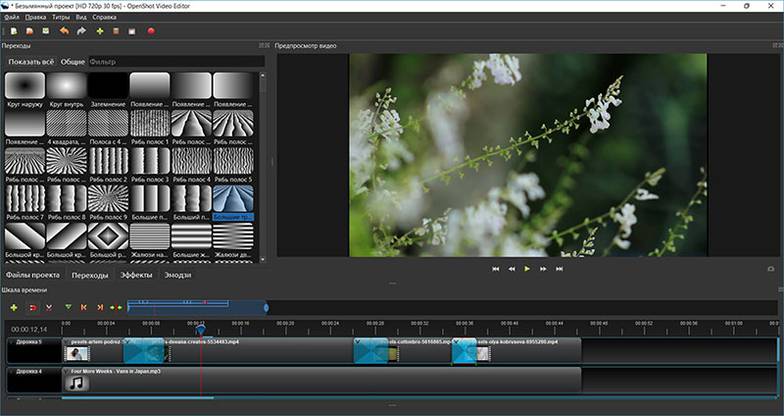Click the Open Project toolbar icon
This screenshot has height=416, width=784.
coord(30,31)
